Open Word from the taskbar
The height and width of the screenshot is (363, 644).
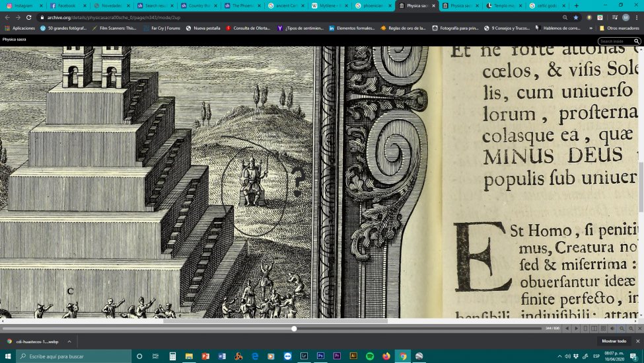tap(222, 356)
